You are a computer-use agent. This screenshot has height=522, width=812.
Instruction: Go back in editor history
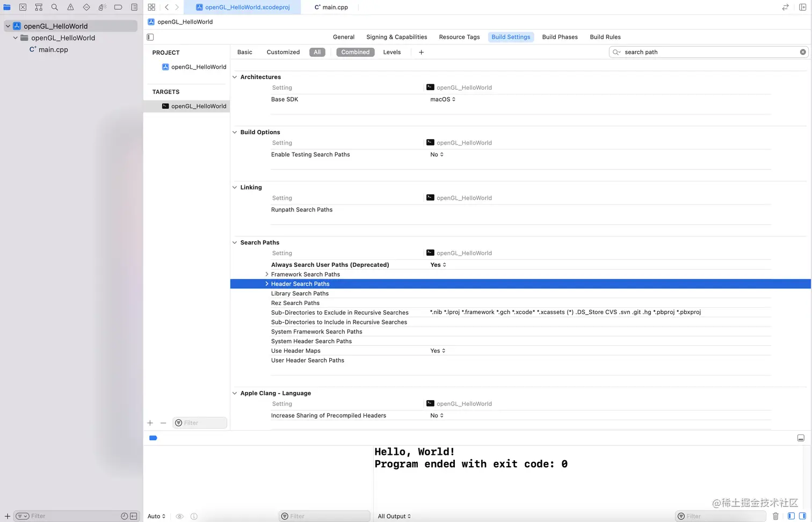(166, 8)
